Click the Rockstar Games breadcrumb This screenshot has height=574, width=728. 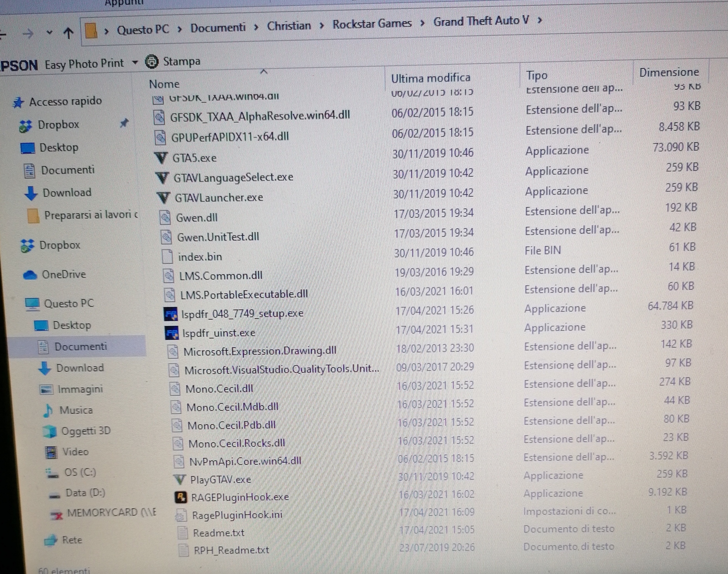(x=372, y=24)
